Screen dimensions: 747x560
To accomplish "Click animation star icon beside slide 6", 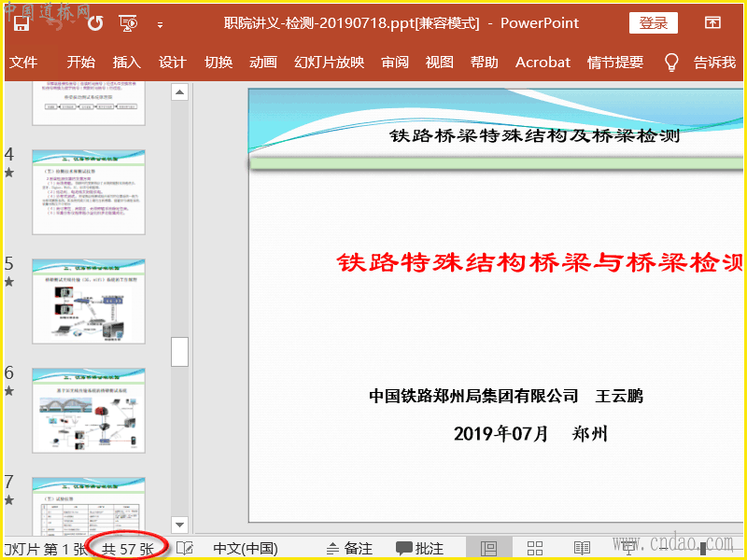I will coord(9,391).
